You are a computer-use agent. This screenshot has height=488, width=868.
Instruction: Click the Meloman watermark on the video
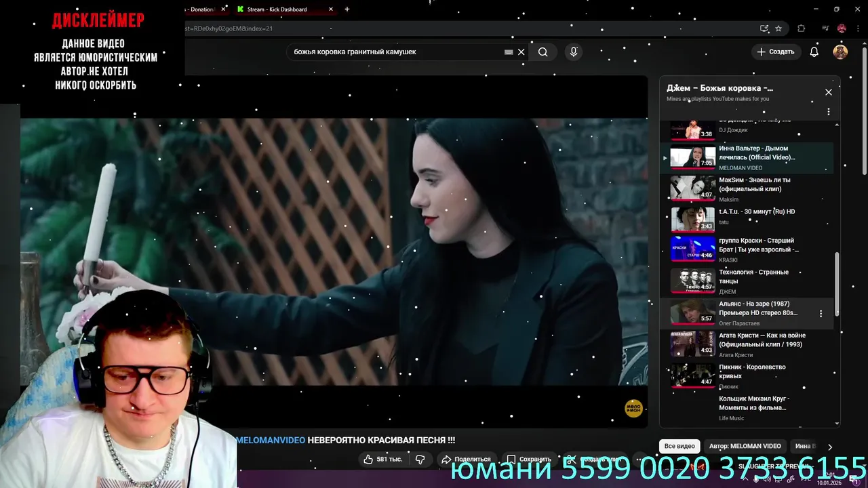click(x=633, y=408)
